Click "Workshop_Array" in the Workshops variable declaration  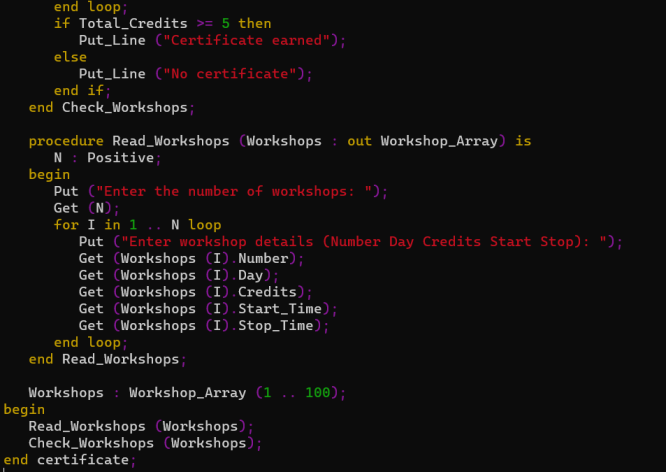[x=187, y=393]
